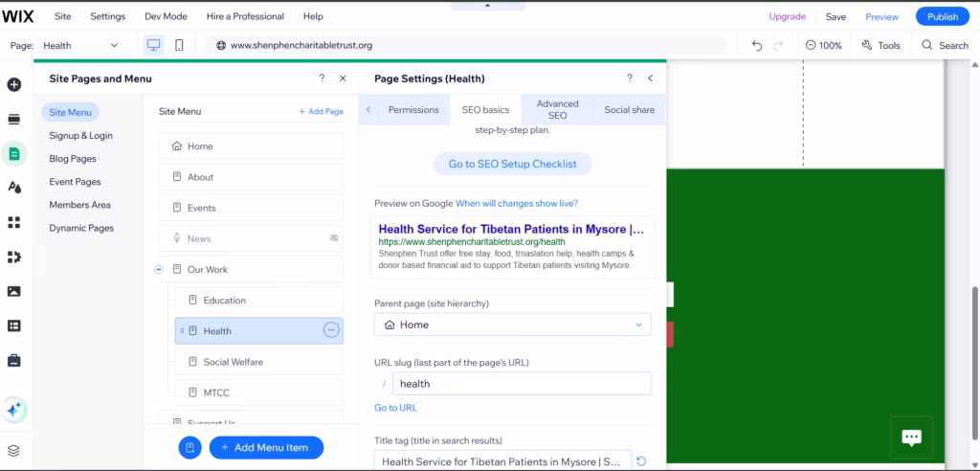Image resolution: width=980 pixels, height=471 pixels.
Task: Open the CMS table icon in sidebar
Action: tap(13, 325)
